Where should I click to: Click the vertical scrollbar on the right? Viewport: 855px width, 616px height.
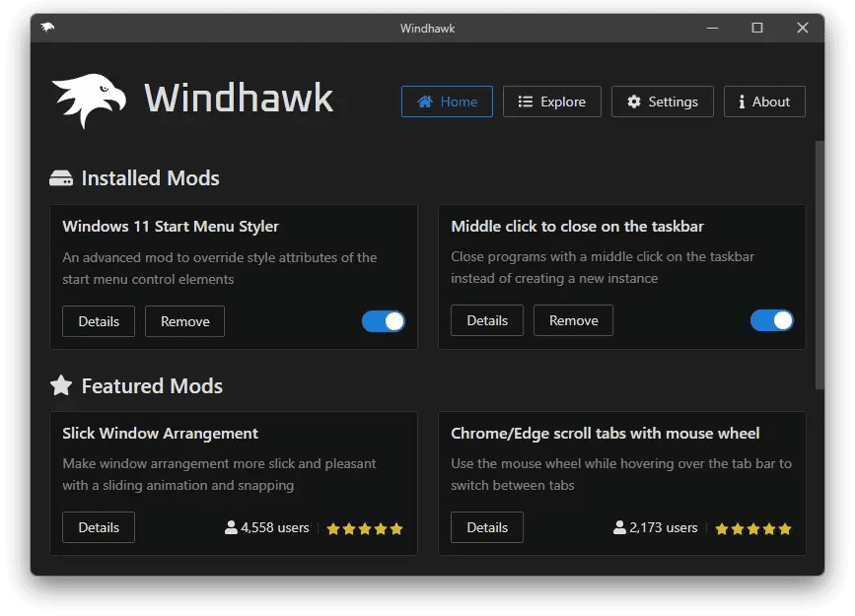tap(819, 264)
